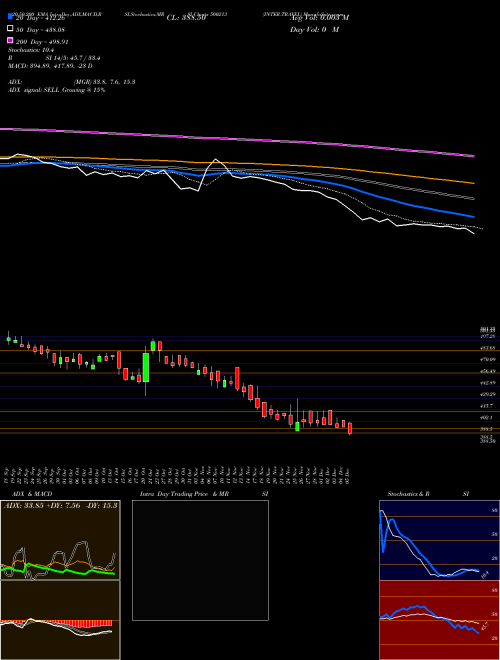Image resolution: width=500 pixels, height=660 pixels.
Task: Click the blue 20 Day EMA legend swatch
Action: [10, 17]
